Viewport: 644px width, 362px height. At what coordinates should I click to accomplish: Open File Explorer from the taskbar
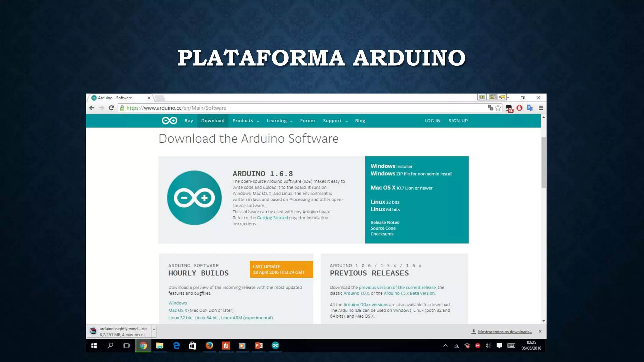(160, 345)
